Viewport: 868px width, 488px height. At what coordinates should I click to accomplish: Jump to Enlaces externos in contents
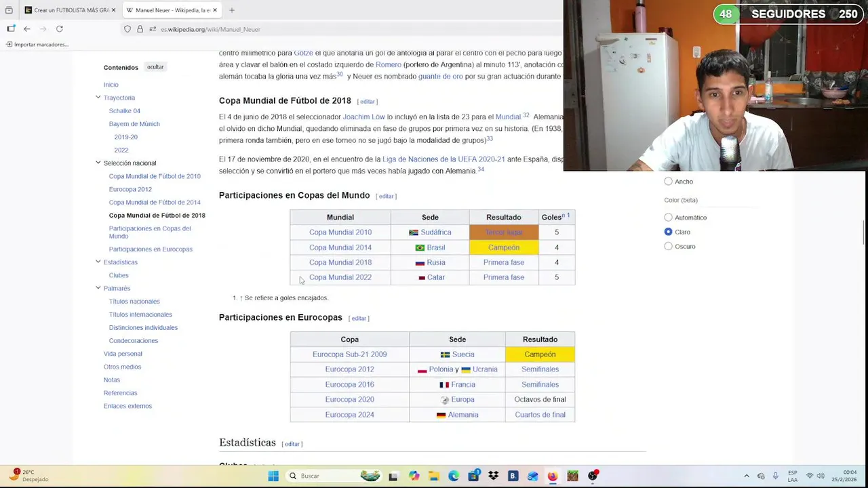pyautogui.click(x=127, y=406)
